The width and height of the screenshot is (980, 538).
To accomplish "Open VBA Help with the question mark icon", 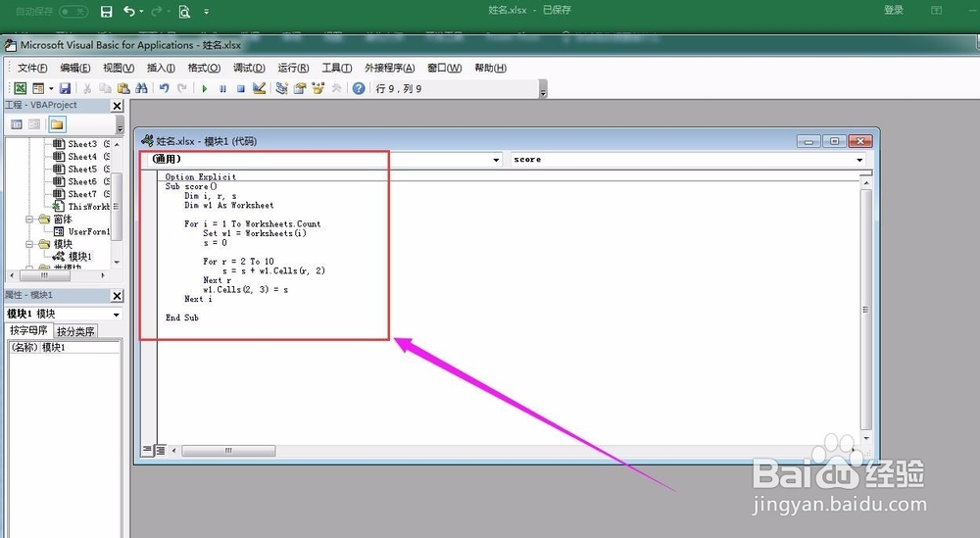I will (358, 89).
